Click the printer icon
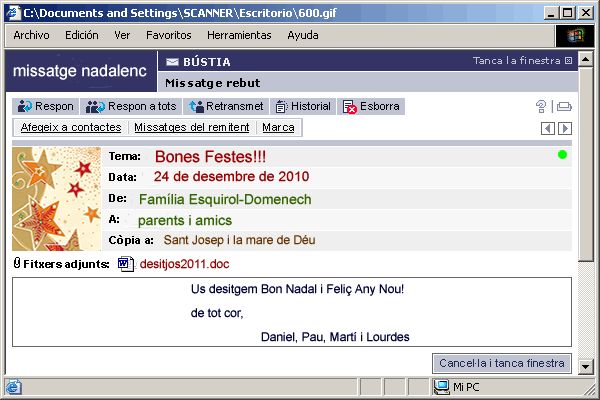Screen dimensions: 600x400 (x=564, y=106)
